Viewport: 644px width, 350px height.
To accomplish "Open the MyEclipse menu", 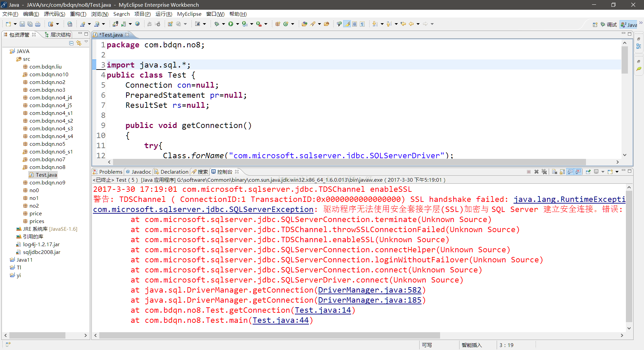I will (x=189, y=14).
